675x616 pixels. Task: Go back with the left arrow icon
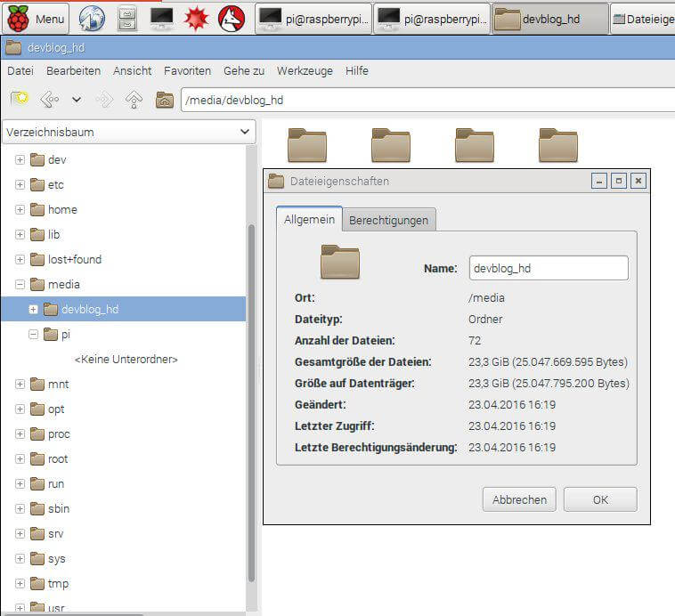(50, 100)
